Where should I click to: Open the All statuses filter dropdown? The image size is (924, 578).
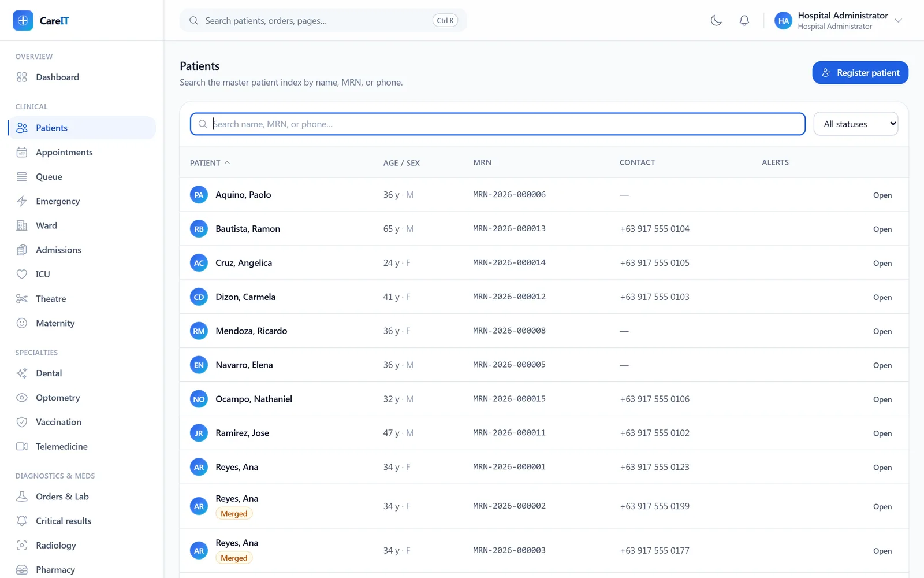[x=856, y=124]
